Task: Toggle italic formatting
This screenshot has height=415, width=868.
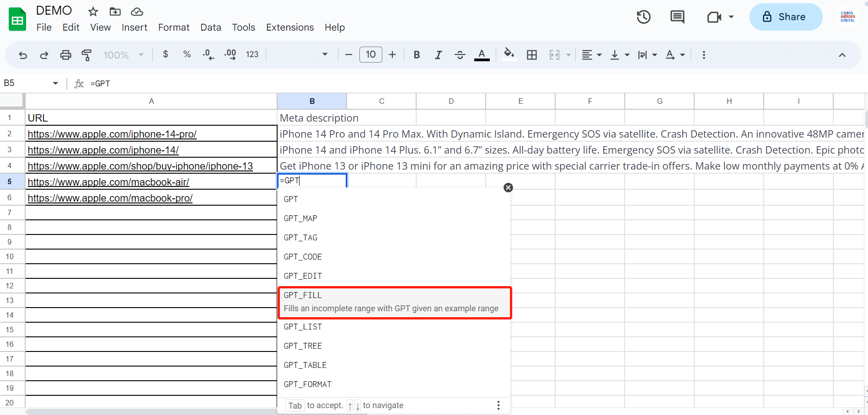Action: (438, 55)
